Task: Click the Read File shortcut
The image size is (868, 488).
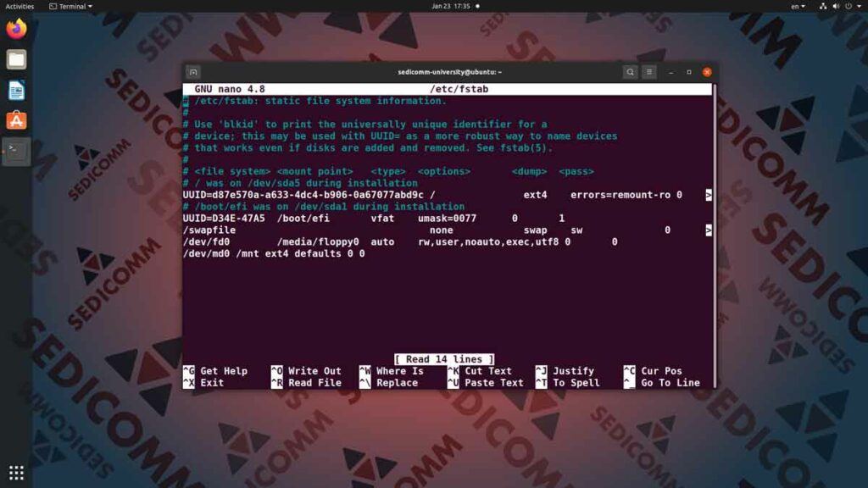Action: tap(306, 383)
